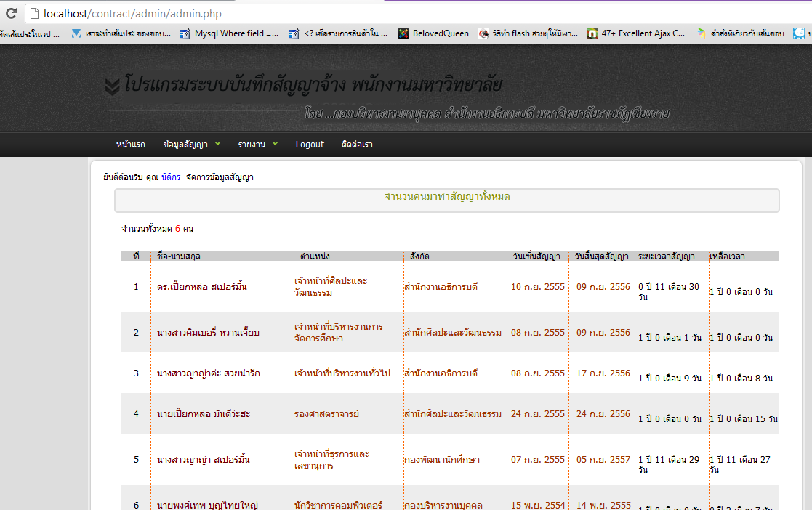Click Logout in the navigation bar

pyautogui.click(x=310, y=145)
